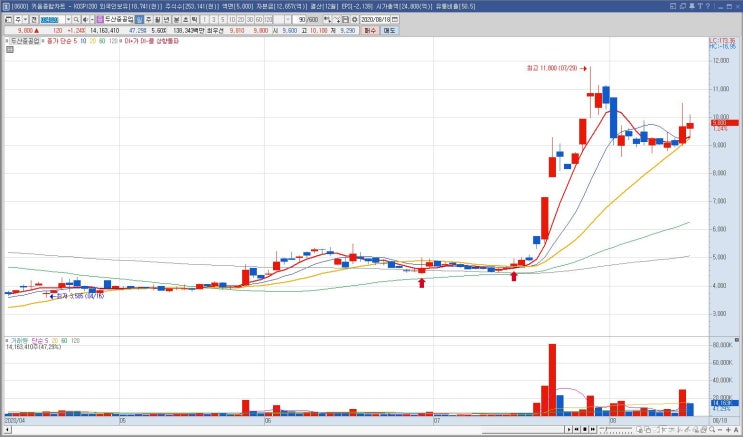Click the replay play button
Image resolution: width=743 pixels, height=437 pixels.
[x=569, y=429]
